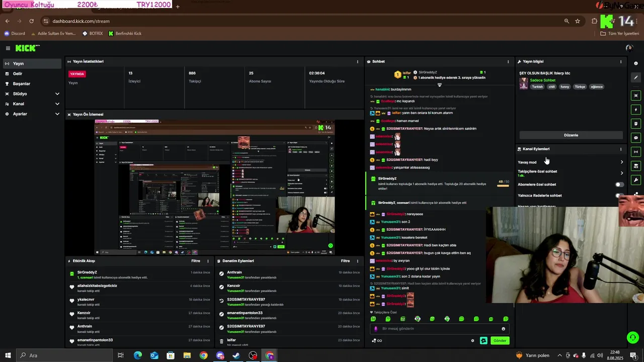Open Berfinshki Kick bookmark
Screen dimensions: 644x362
(125, 33)
